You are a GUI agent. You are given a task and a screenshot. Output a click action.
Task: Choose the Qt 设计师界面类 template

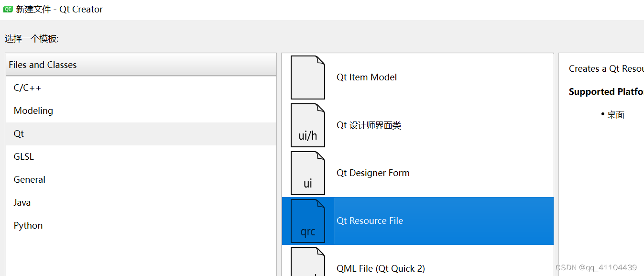[418, 125]
